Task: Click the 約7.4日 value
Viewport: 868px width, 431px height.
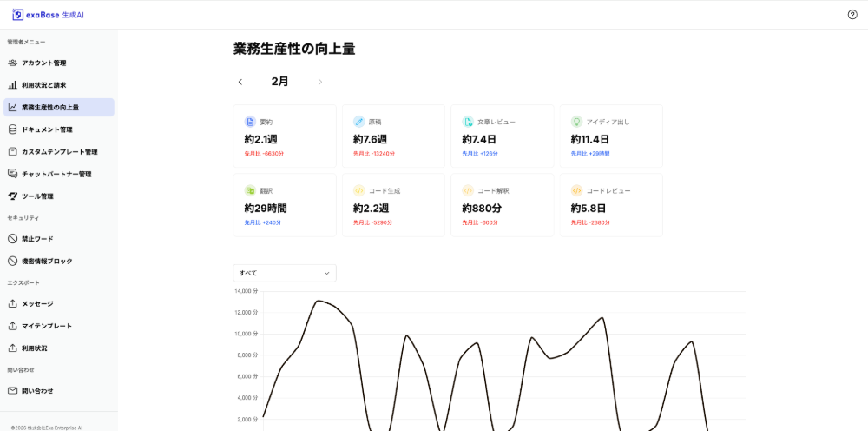Action: [x=479, y=139]
